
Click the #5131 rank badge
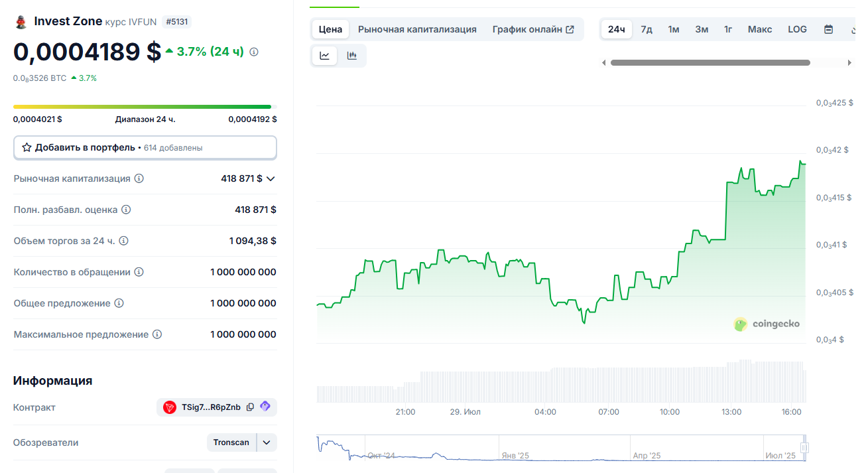click(x=177, y=22)
